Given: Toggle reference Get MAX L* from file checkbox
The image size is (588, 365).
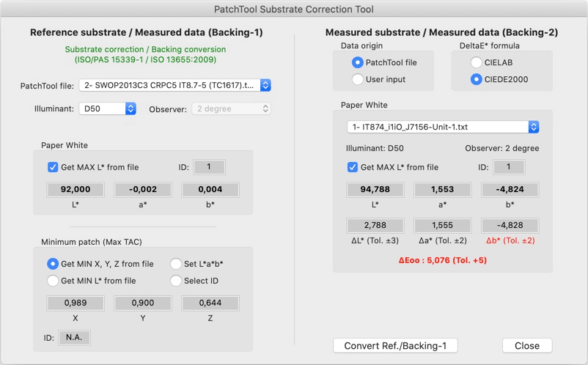Looking at the screenshot, I should coord(53,167).
